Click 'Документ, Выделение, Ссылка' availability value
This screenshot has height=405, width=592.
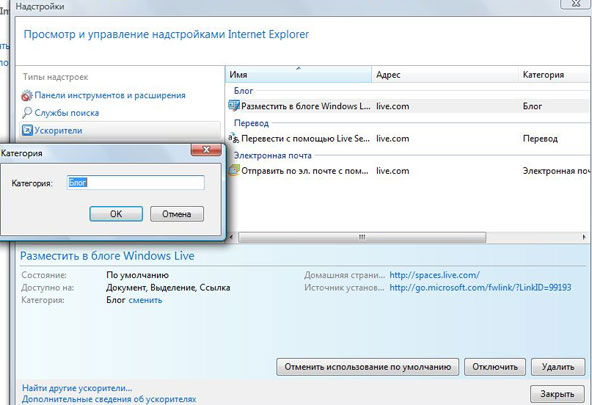[x=168, y=288]
